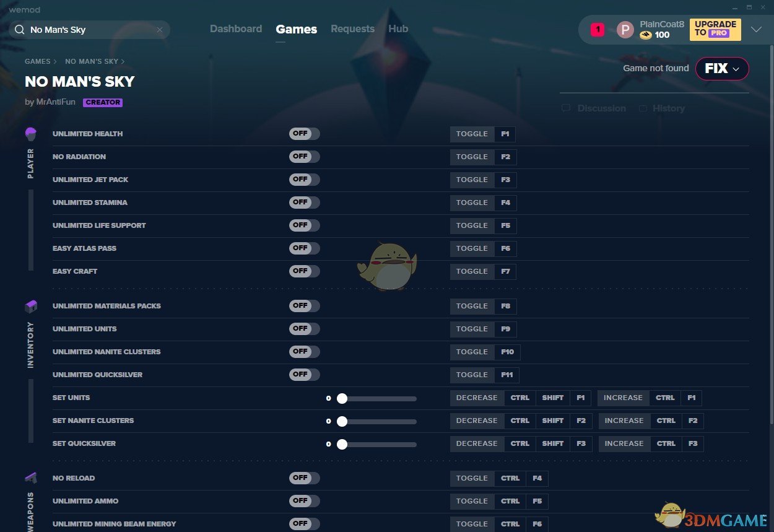Enable Unlimited Stamina
This screenshot has width=774, height=532.
click(305, 203)
